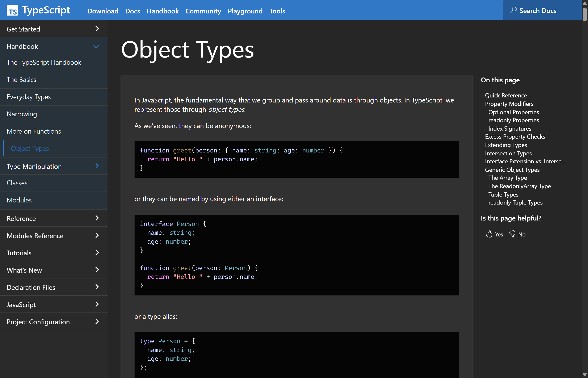Image resolution: width=588 pixels, height=378 pixels.
Task: Expand the Get Started section
Action: click(x=97, y=29)
